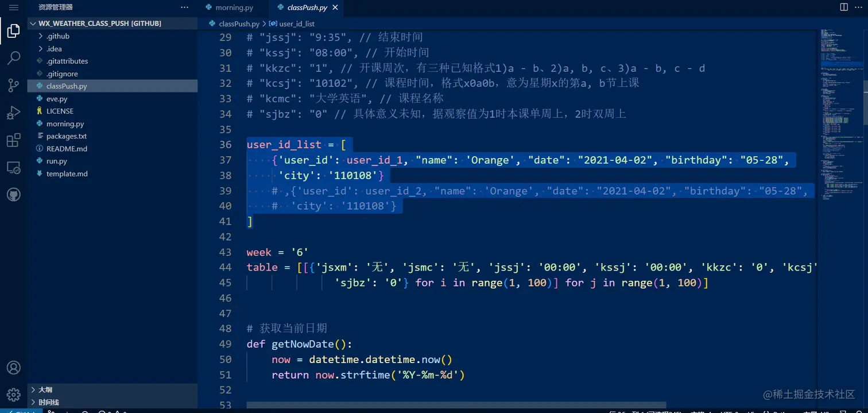The image size is (868, 413).
Task: Collapse the WX_WEATHER_CLASS_PUSH folder section
Action: 112,24
